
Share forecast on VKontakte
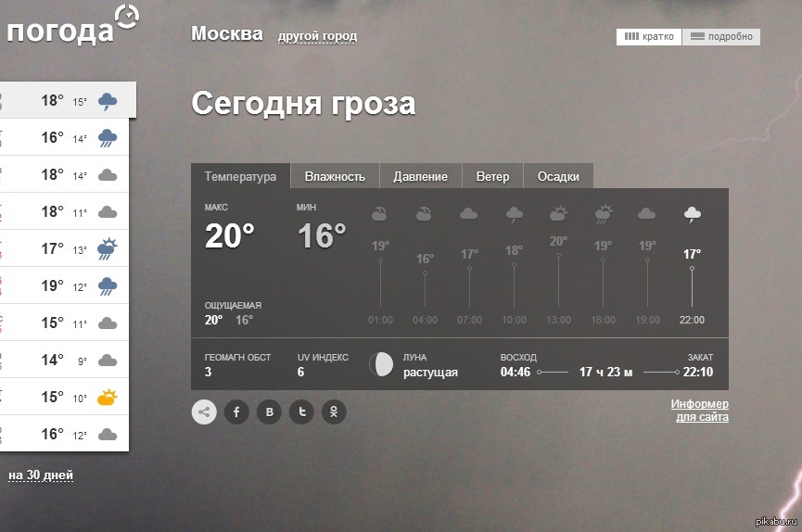pyautogui.click(x=269, y=412)
